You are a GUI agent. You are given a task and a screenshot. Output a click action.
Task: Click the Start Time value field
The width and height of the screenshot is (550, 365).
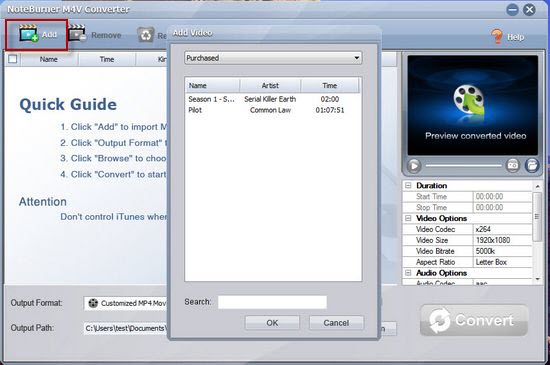[502, 196]
